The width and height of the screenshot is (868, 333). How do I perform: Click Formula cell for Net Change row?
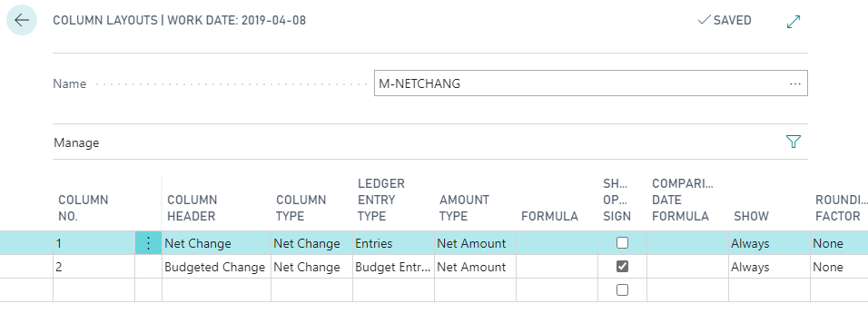[x=557, y=243]
